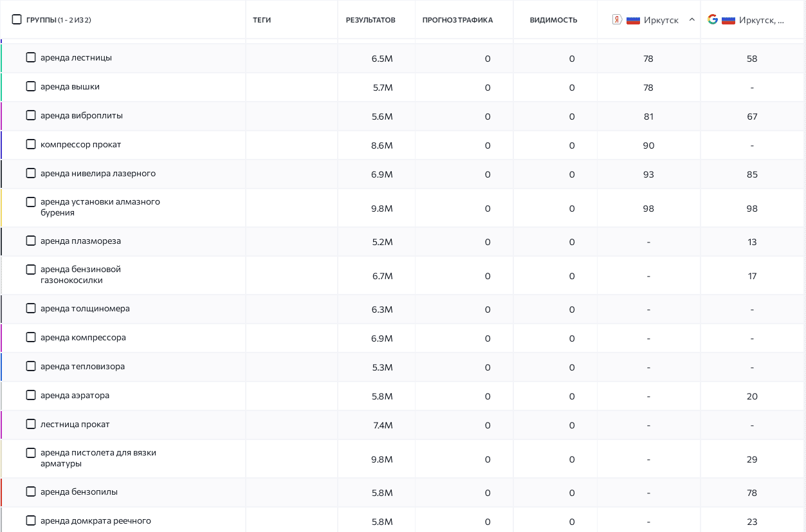Viewport: 806px width, 532px height.
Task: Open аренда нивелира лазерного keyword
Action: 98,174
